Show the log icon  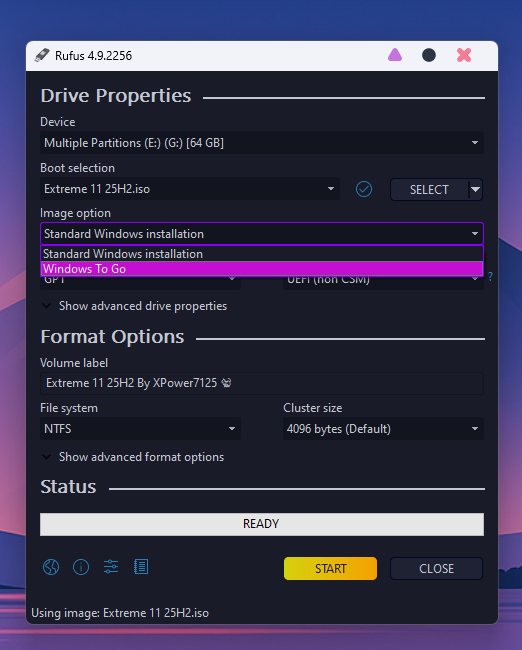tap(141, 567)
